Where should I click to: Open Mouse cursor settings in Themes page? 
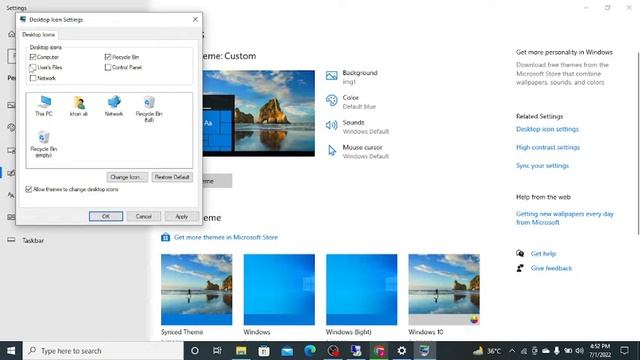357,151
